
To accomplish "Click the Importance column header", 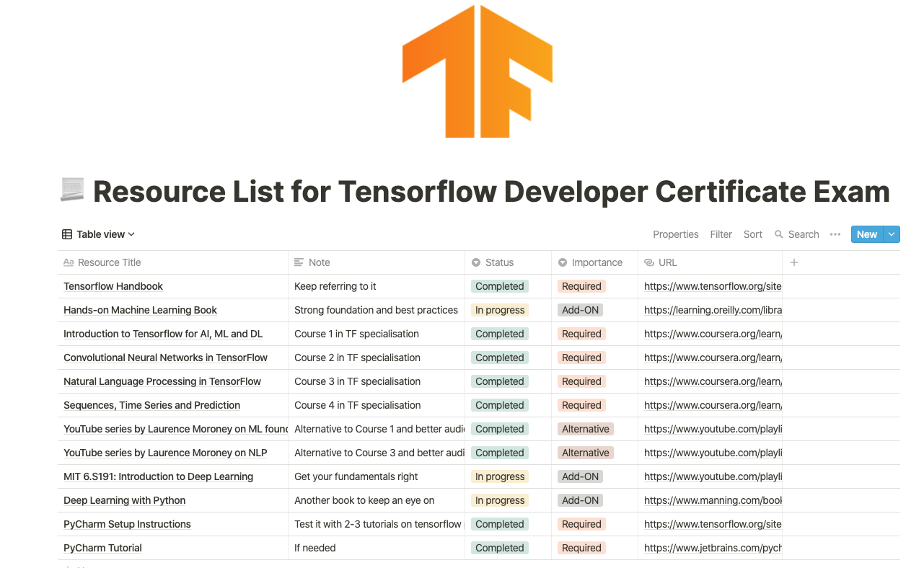I will tap(595, 262).
